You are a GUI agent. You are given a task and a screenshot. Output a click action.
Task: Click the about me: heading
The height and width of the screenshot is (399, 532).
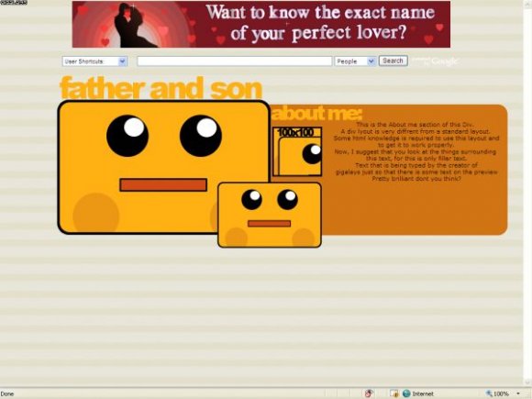pyautogui.click(x=316, y=113)
